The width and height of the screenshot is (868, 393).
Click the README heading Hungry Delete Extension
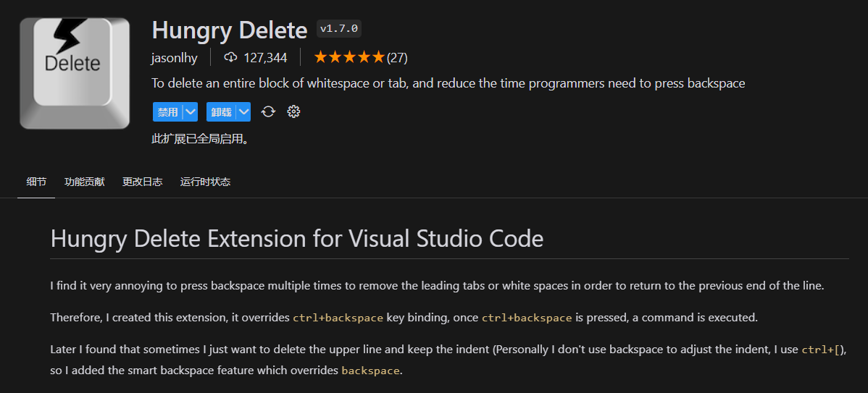click(297, 239)
